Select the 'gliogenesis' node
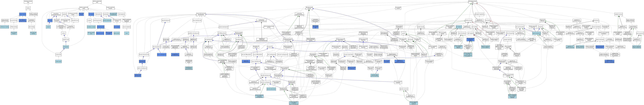The width and height of the screenshot is (644, 105). click(x=270, y=47)
